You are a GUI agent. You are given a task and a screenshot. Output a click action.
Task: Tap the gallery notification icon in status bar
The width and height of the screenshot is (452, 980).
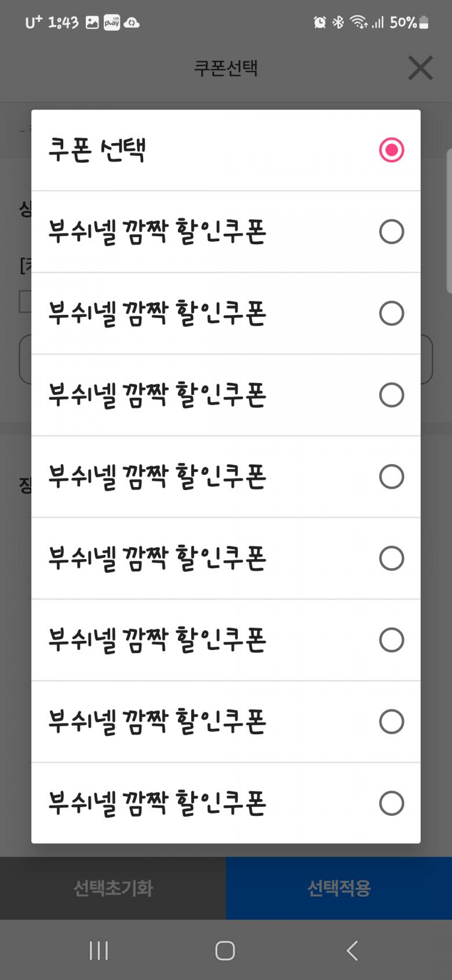coord(92,23)
